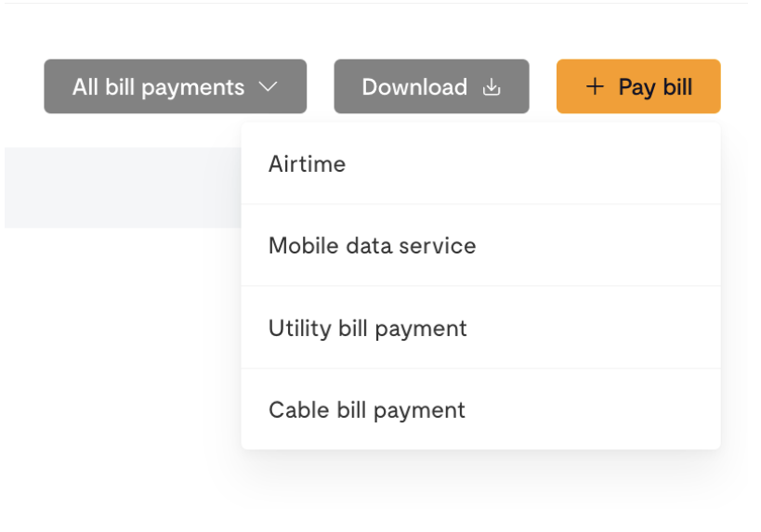Pick Cable bill payment from the list
The image size is (761, 532).
click(479, 409)
